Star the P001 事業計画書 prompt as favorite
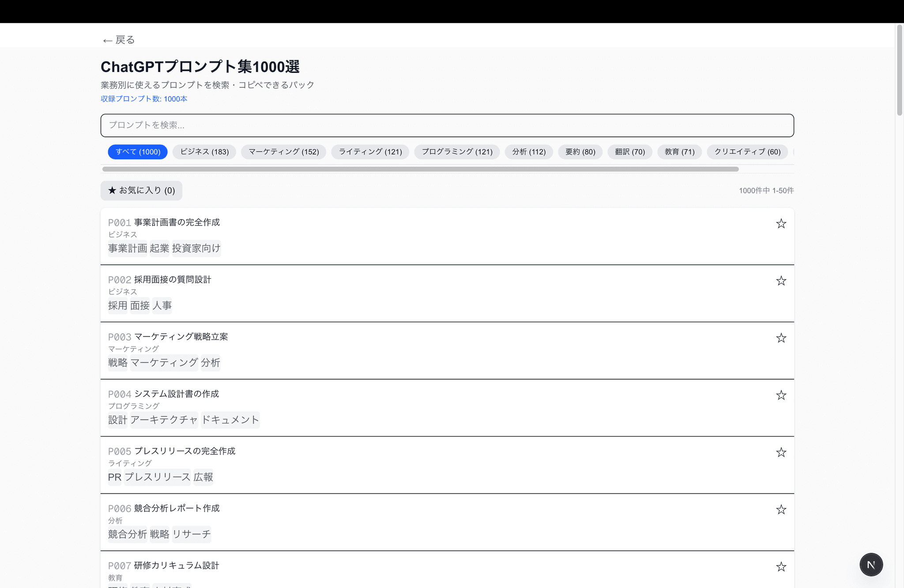Screen dimensions: 904x588 click(x=781, y=224)
